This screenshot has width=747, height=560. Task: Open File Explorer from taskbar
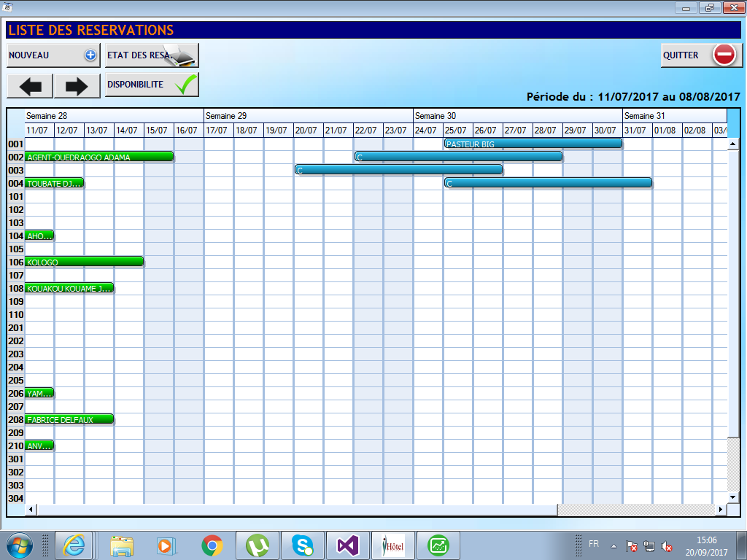122,545
